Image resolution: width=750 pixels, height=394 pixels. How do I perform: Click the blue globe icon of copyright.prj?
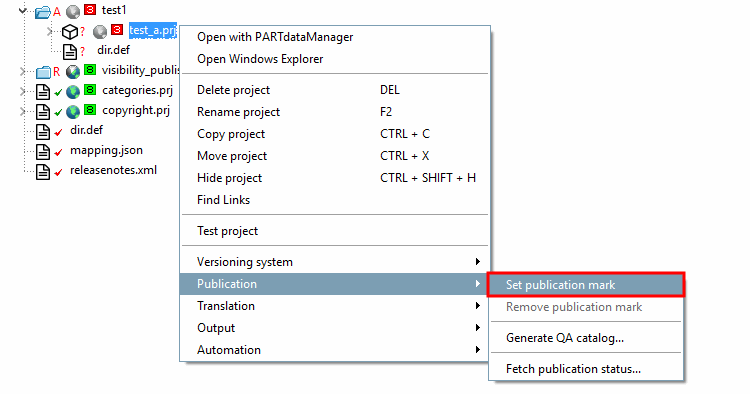tap(73, 112)
